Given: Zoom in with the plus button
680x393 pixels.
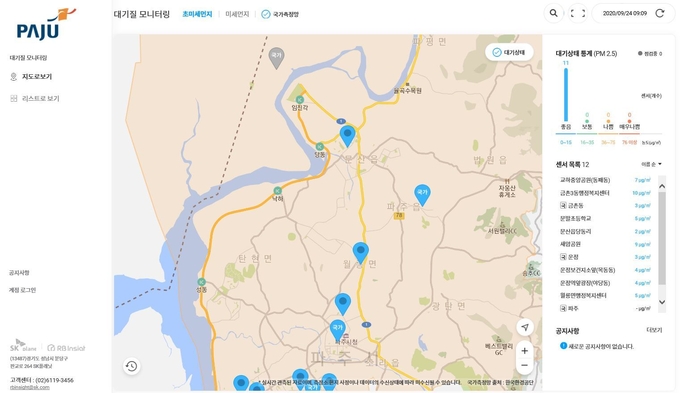Looking at the screenshot, I should (x=525, y=350).
